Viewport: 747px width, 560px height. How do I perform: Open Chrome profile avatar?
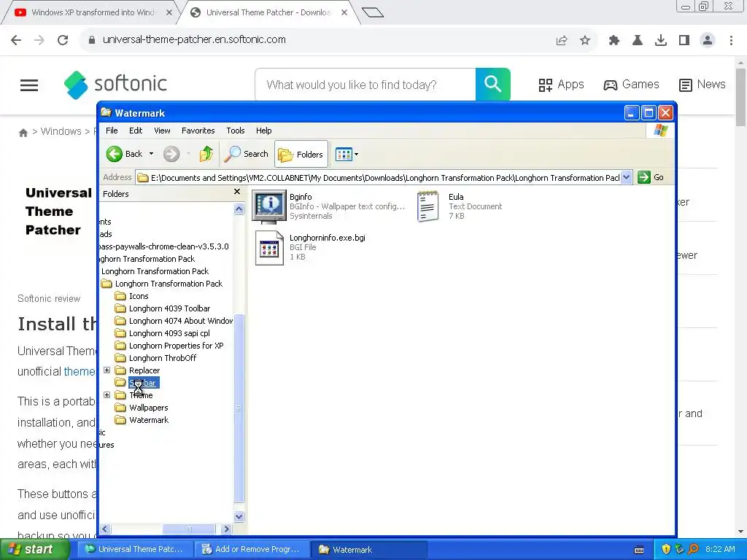708,41
